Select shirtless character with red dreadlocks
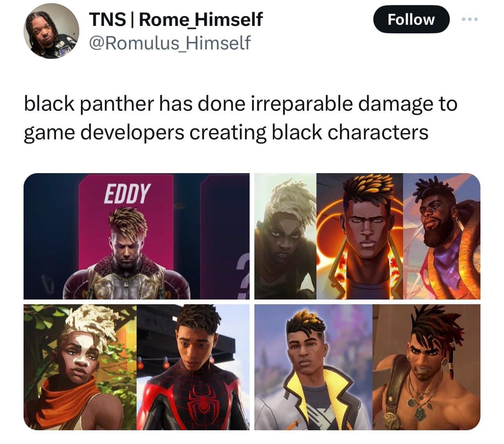This screenshot has height=444, width=504. click(426, 367)
